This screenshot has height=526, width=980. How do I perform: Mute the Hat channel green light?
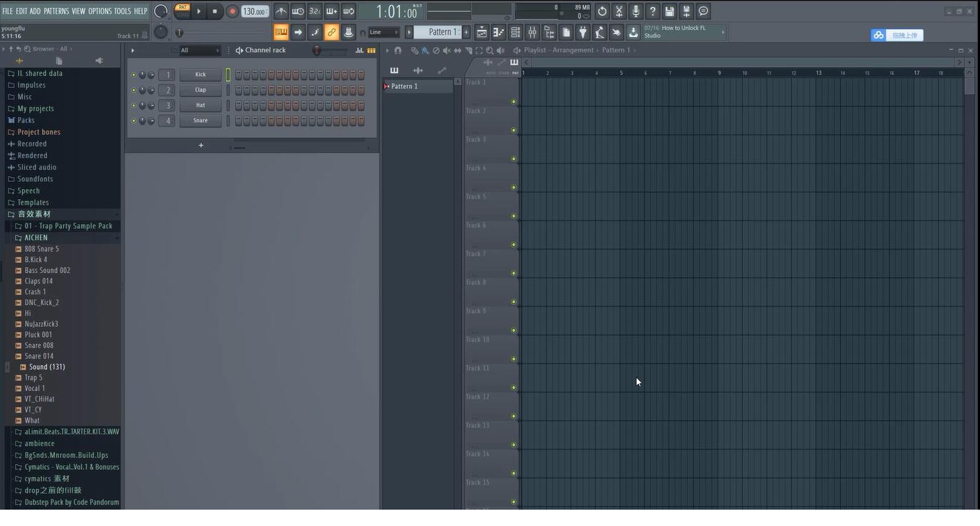pyautogui.click(x=134, y=106)
